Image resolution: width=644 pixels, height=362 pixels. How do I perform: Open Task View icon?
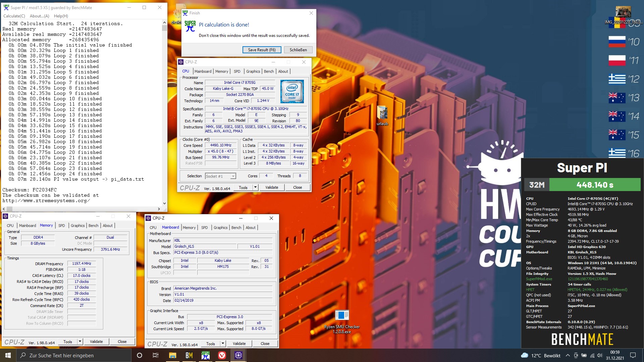tap(155, 355)
